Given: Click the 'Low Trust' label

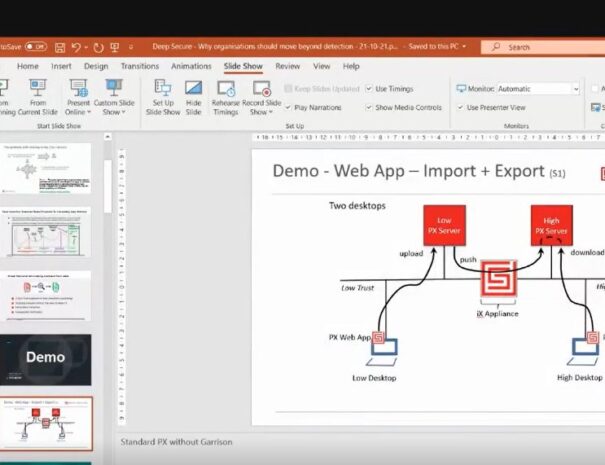Looking at the screenshot, I should 358,288.
